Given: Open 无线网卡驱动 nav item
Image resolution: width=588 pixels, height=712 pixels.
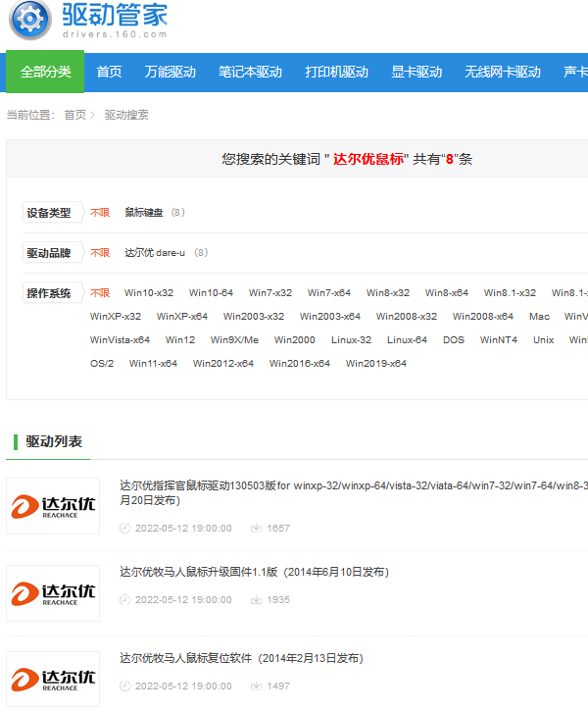Looking at the screenshot, I should (x=503, y=72).
